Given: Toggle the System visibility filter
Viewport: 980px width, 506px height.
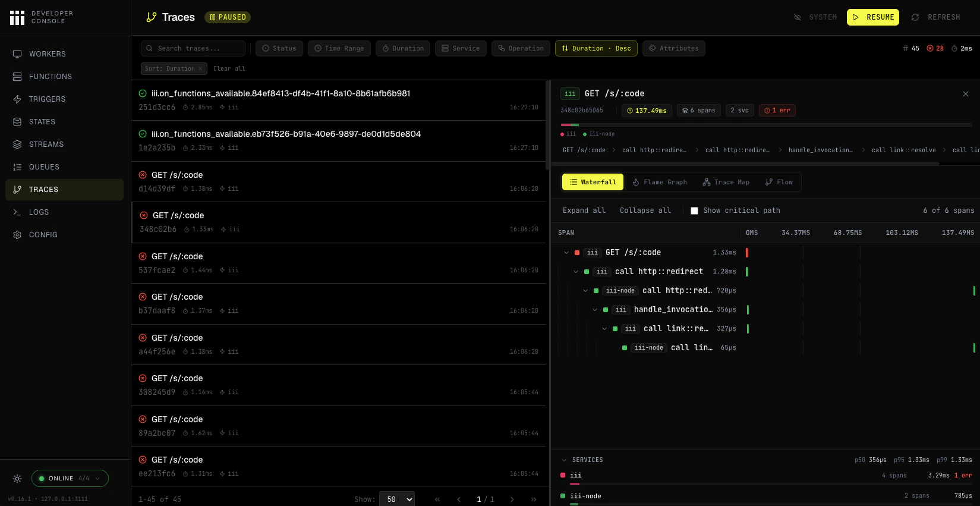Looking at the screenshot, I should click(x=815, y=17).
